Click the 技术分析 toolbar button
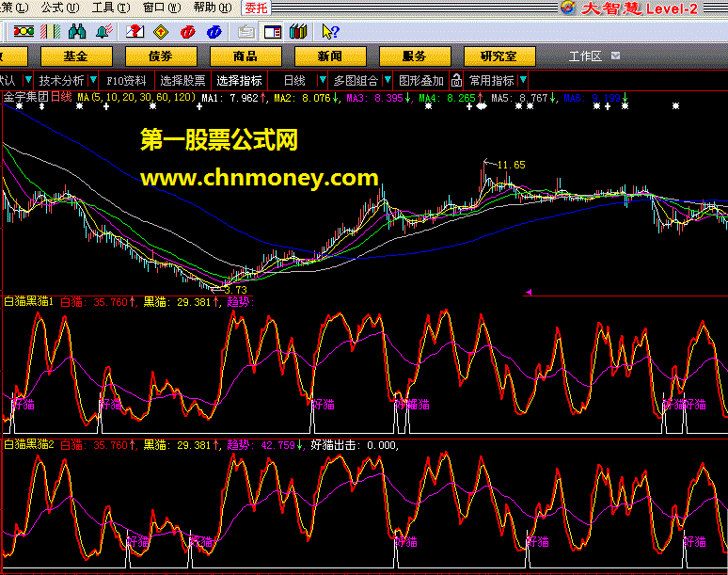 point(61,81)
